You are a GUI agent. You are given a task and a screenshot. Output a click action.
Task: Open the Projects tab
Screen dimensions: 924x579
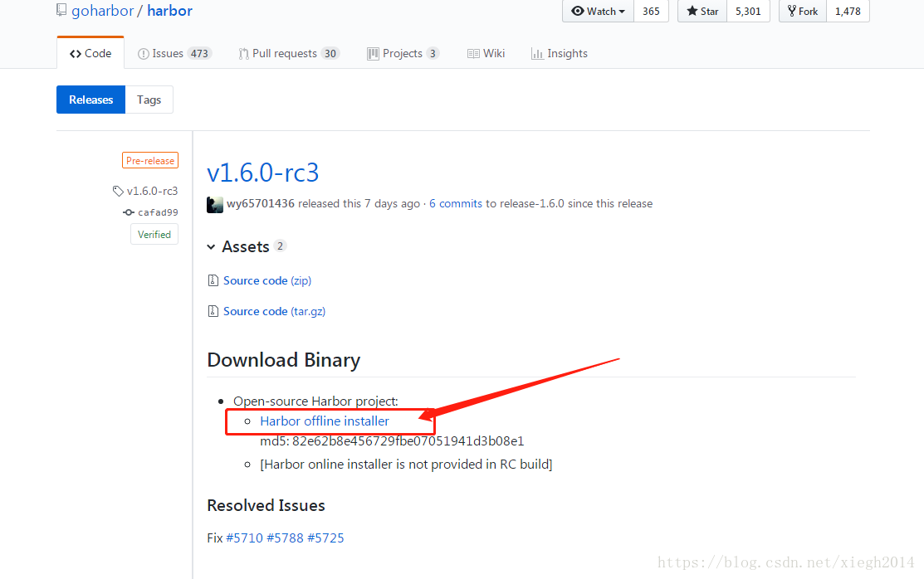click(403, 54)
